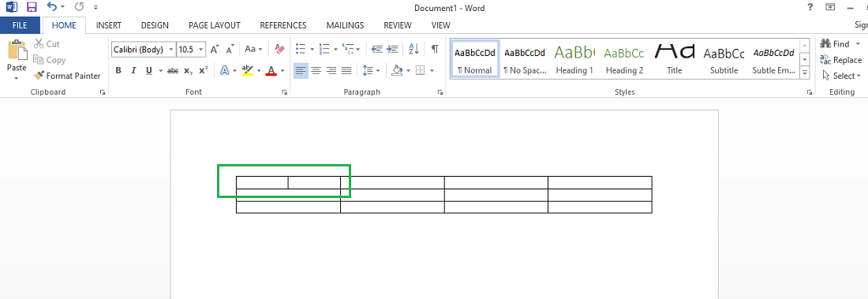Image resolution: width=868 pixels, height=299 pixels.
Task: Switch to the VIEW tab
Action: 440,25
